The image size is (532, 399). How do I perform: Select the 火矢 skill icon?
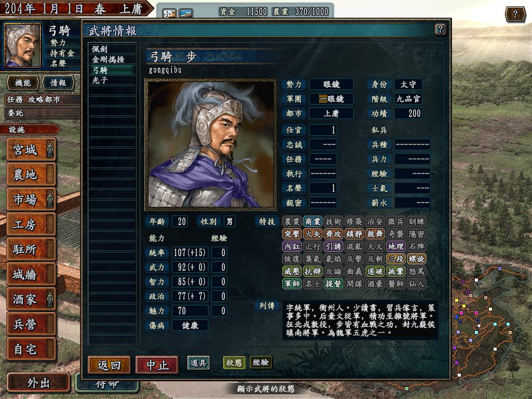coord(312,234)
